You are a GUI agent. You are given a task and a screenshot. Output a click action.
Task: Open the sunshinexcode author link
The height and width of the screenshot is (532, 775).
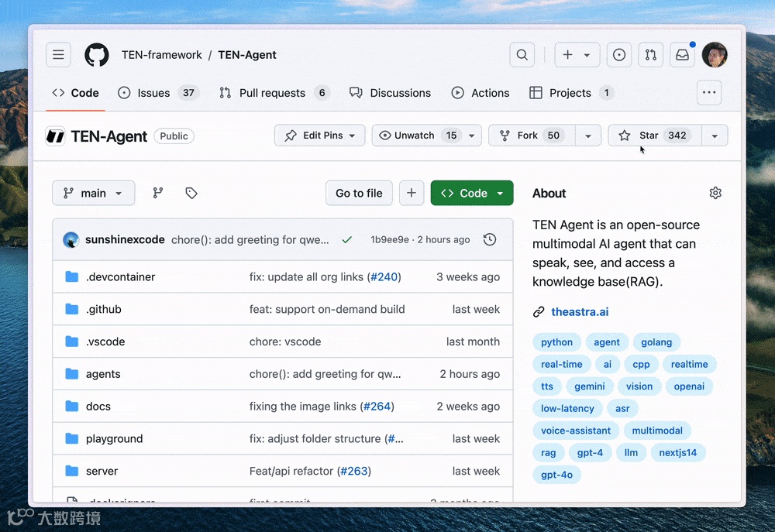point(125,239)
